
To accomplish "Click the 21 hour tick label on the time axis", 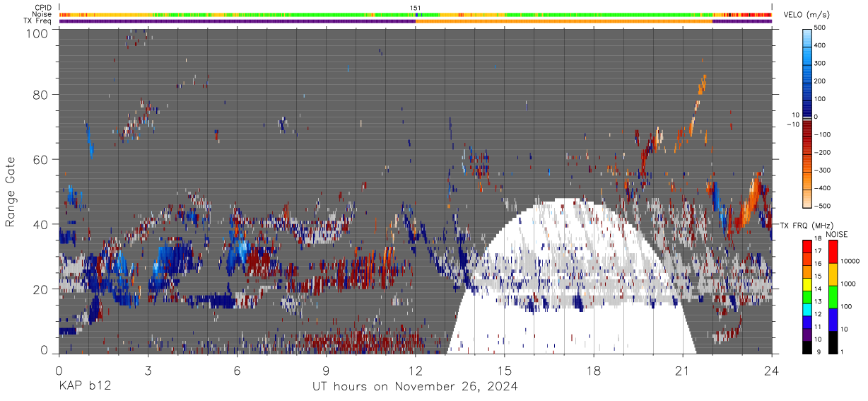I will (683, 371).
